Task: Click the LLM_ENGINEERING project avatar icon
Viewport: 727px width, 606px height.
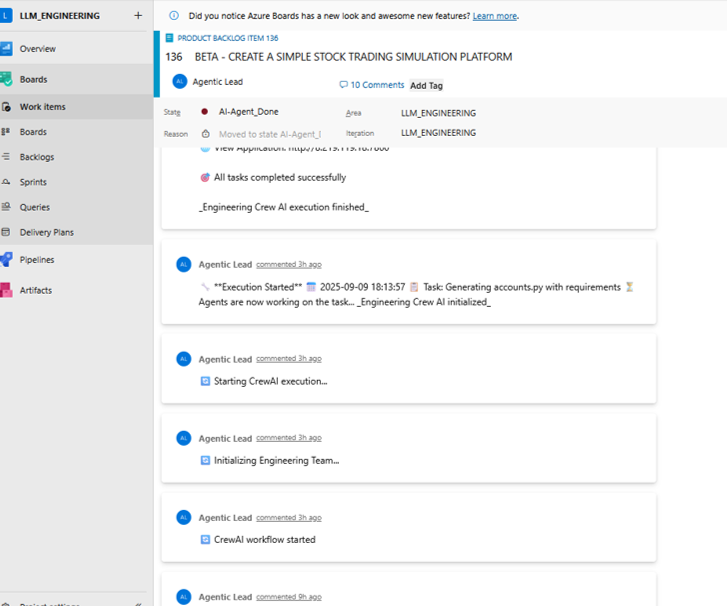Action: 6,15
